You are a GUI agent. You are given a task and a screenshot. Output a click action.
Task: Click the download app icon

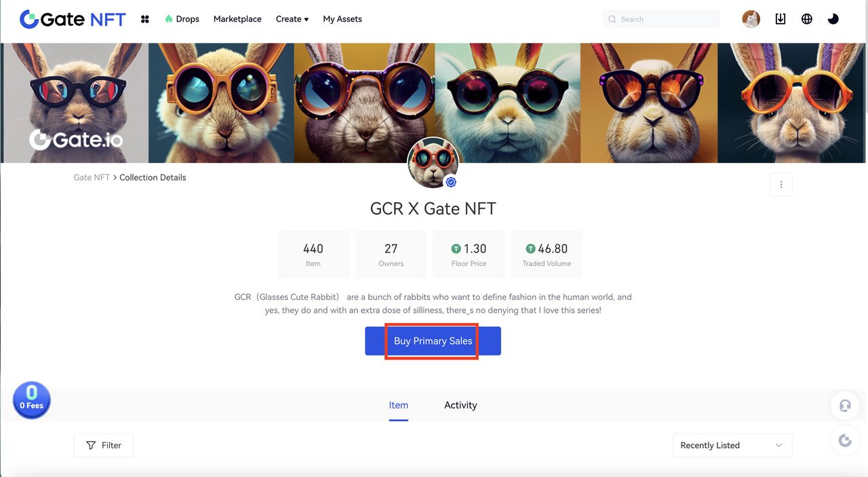(781, 19)
